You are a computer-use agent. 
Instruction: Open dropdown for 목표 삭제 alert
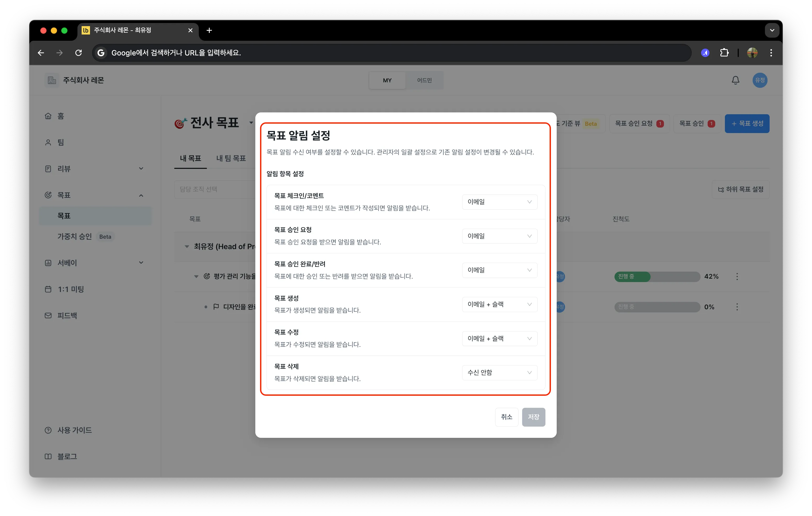(499, 372)
